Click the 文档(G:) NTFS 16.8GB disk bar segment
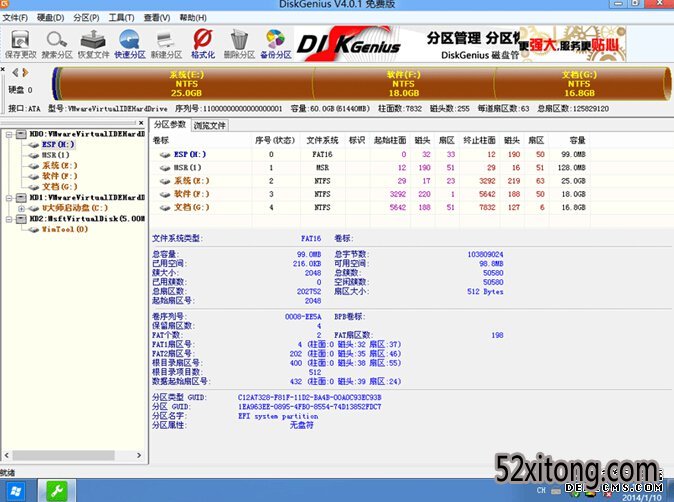This screenshot has height=502, width=674. (579, 83)
